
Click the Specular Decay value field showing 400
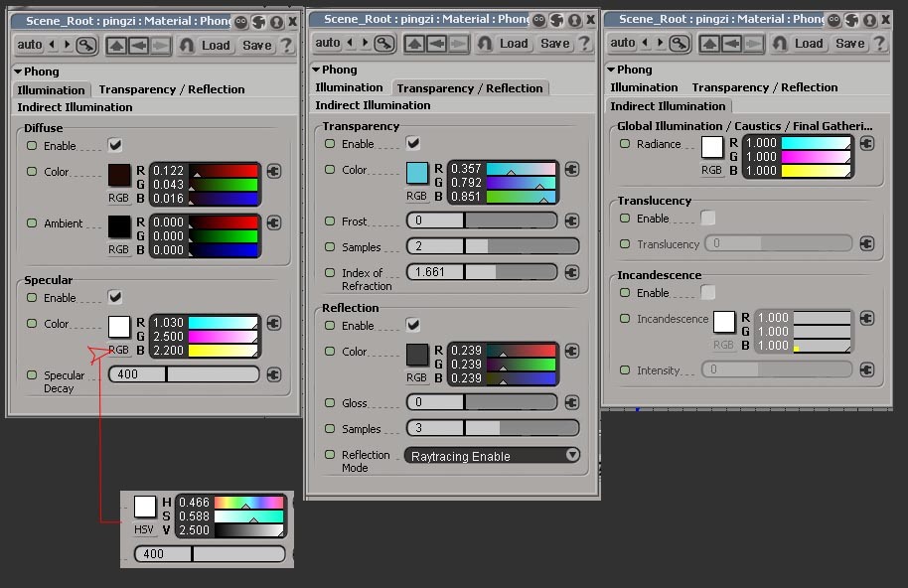pyautogui.click(x=184, y=374)
